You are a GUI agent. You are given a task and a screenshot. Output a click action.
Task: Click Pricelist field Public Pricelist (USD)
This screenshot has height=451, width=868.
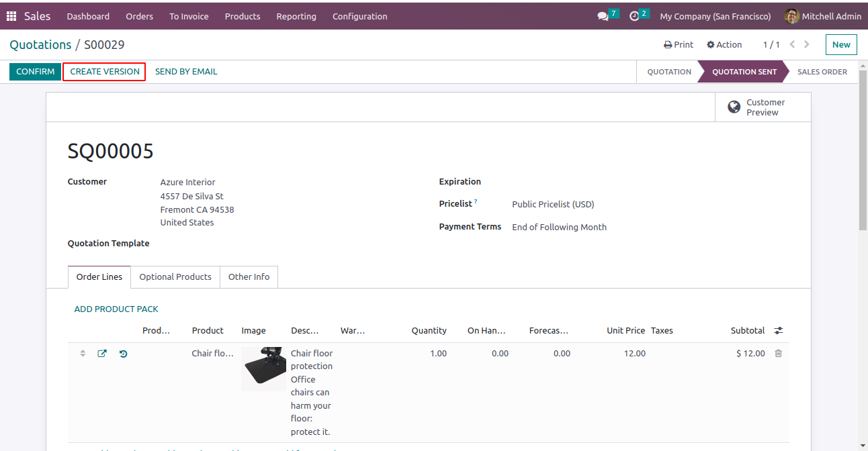tap(553, 204)
